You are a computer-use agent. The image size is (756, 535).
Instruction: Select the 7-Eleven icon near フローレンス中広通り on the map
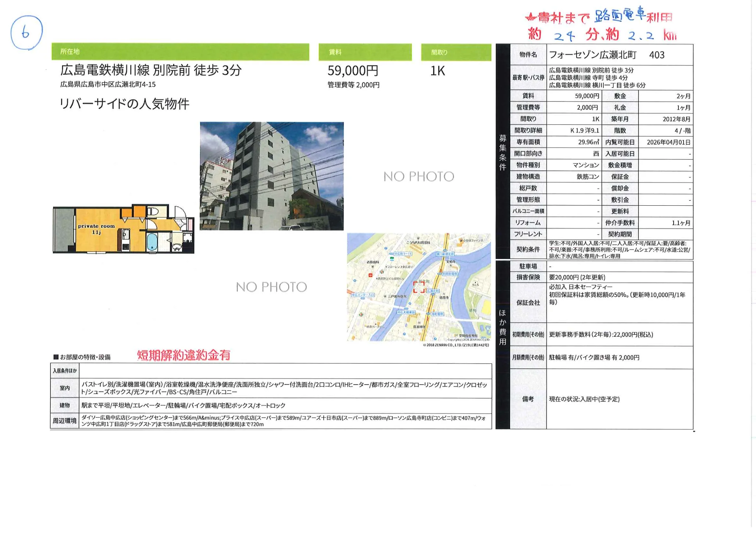pos(382,272)
